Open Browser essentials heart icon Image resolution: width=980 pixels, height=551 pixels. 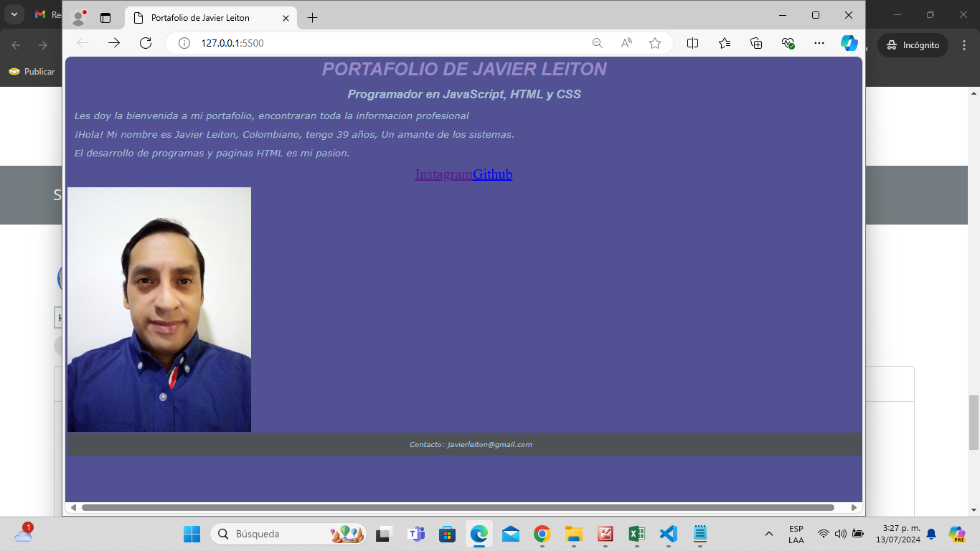(788, 43)
